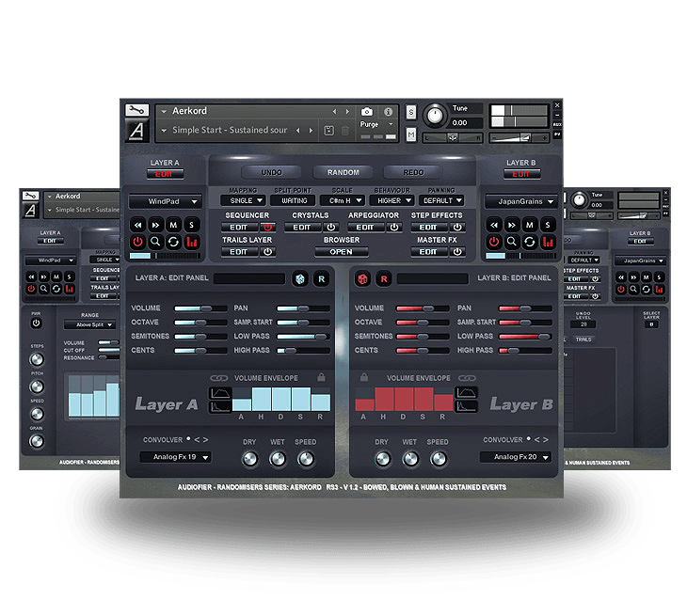Image resolution: width=687 pixels, height=616 pixels.
Task: Click Layer B convolver next arrow
Action: click(546, 439)
